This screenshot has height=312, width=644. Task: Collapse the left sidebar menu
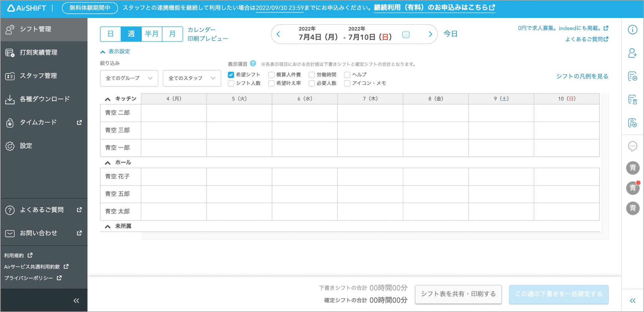tap(76, 301)
